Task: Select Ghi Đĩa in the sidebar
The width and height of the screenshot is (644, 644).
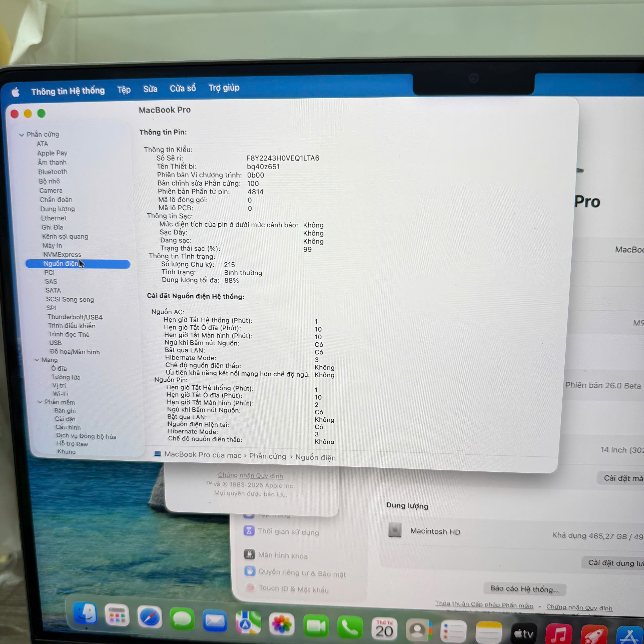Action: tap(52, 227)
